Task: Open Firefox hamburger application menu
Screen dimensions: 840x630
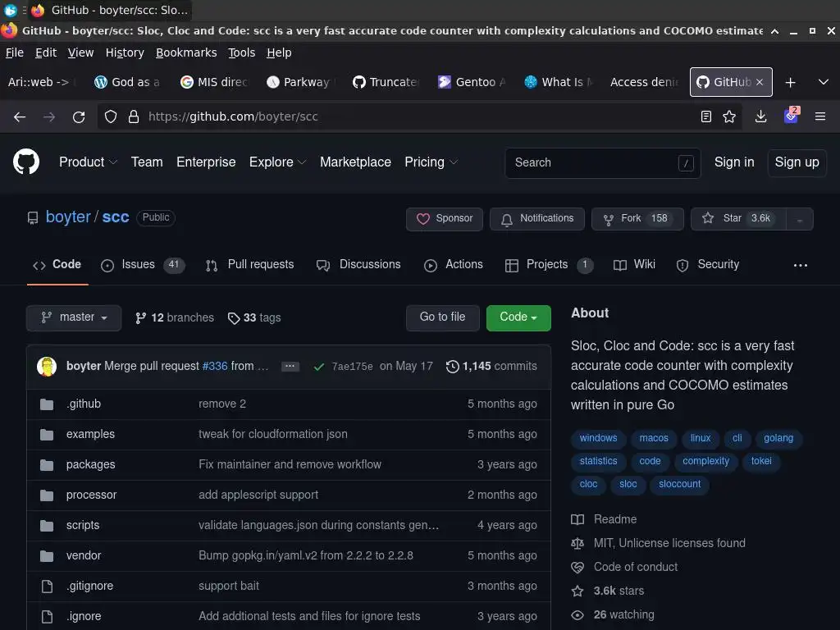Action: pos(820,116)
